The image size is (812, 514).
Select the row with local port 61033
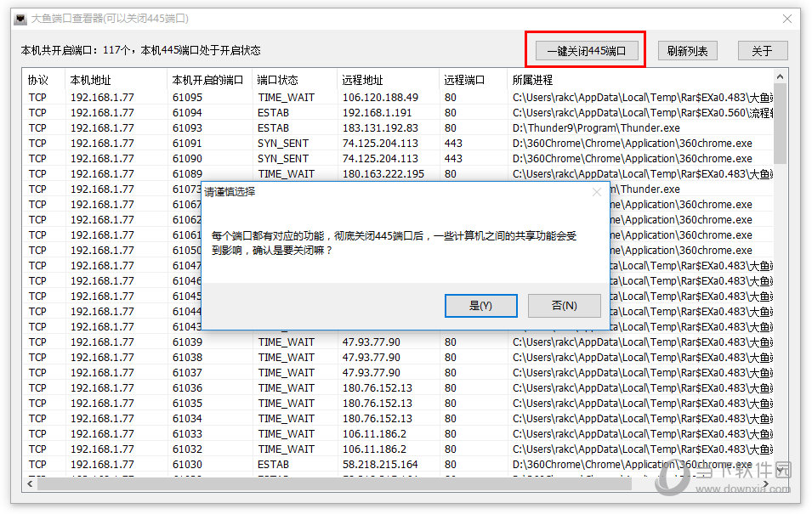[398, 434]
